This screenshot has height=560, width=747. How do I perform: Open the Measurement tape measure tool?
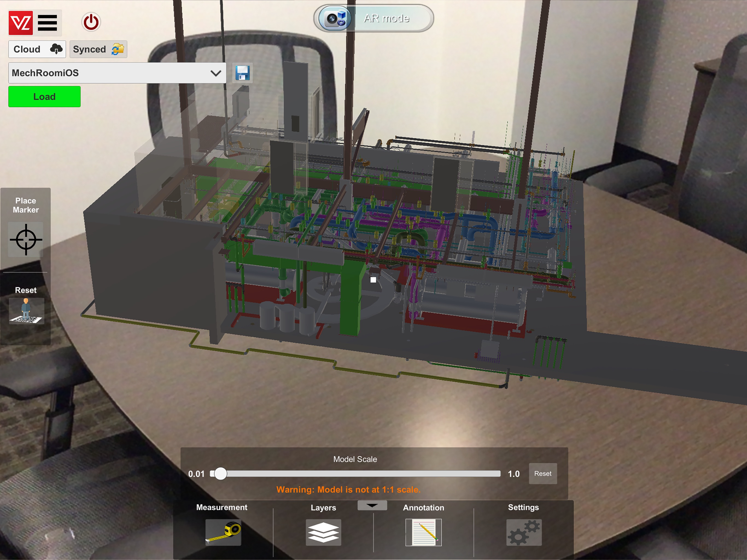(x=223, y=532)
